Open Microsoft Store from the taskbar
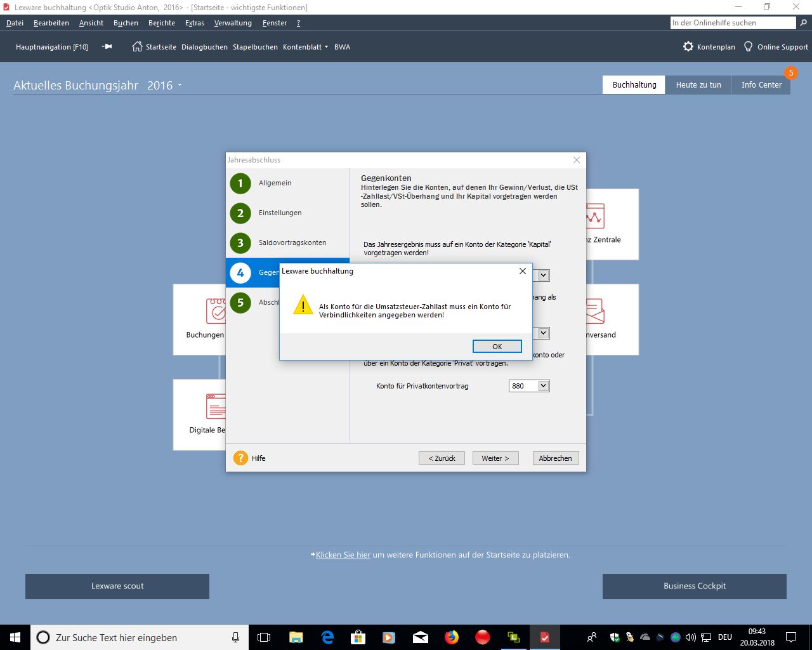812x650 pixels. (358, 637)
